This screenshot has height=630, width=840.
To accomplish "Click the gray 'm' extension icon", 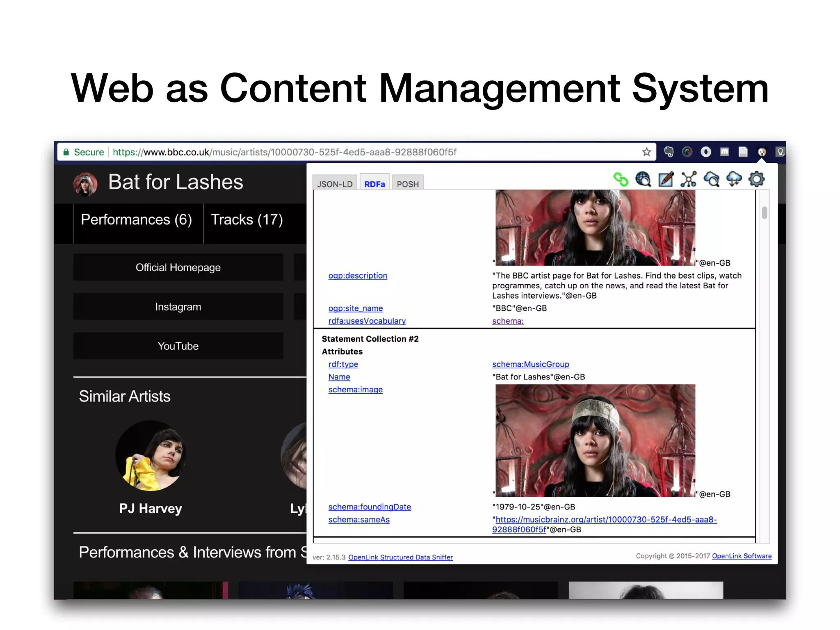I will click(x=724, y=152).
